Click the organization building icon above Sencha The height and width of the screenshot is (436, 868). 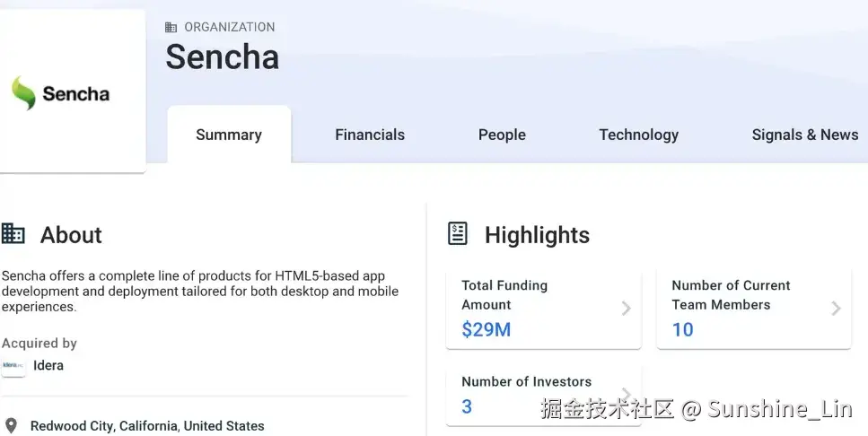171,27
